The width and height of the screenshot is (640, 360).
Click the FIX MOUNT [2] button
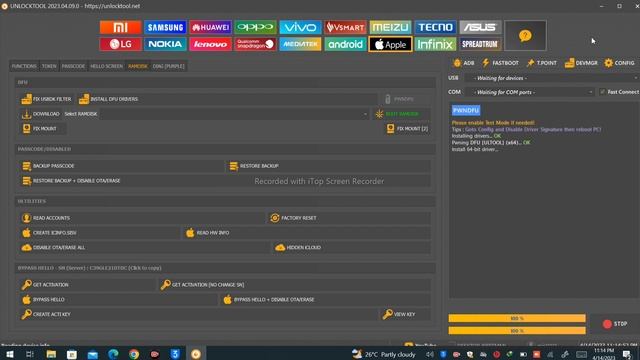coord(407,129)
